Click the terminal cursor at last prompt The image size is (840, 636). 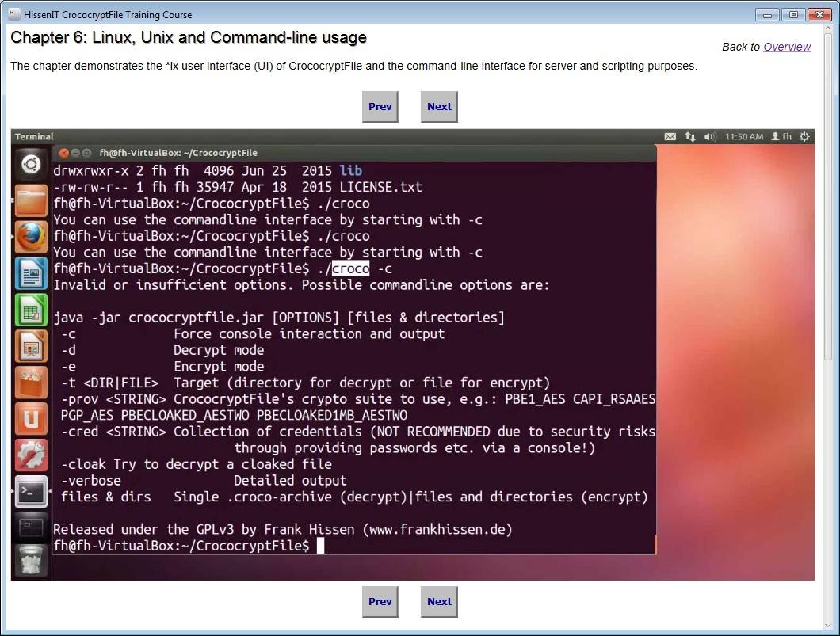point(320,546)
